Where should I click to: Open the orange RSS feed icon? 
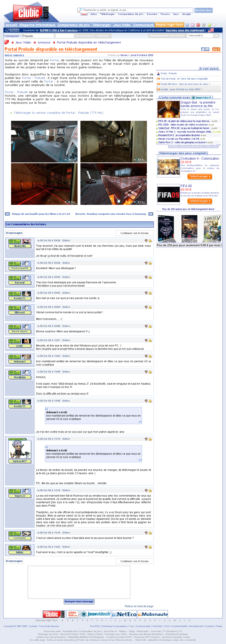216,49
